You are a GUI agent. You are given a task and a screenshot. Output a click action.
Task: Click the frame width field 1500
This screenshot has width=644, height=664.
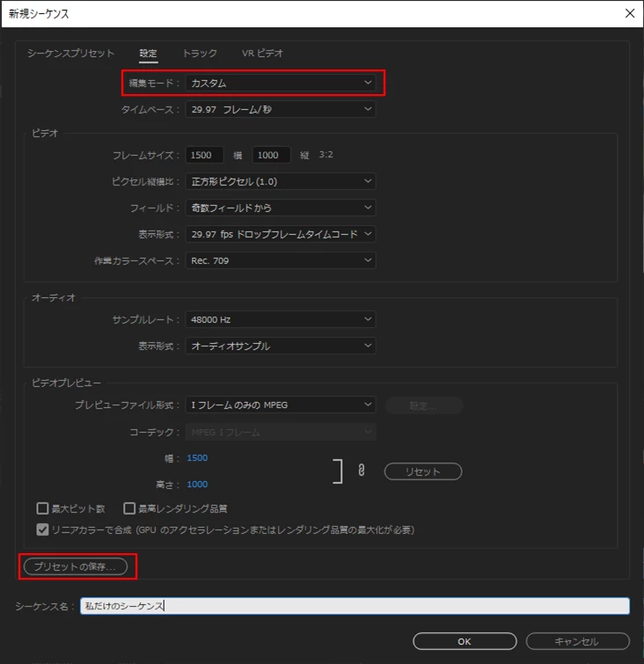point(204,155)
